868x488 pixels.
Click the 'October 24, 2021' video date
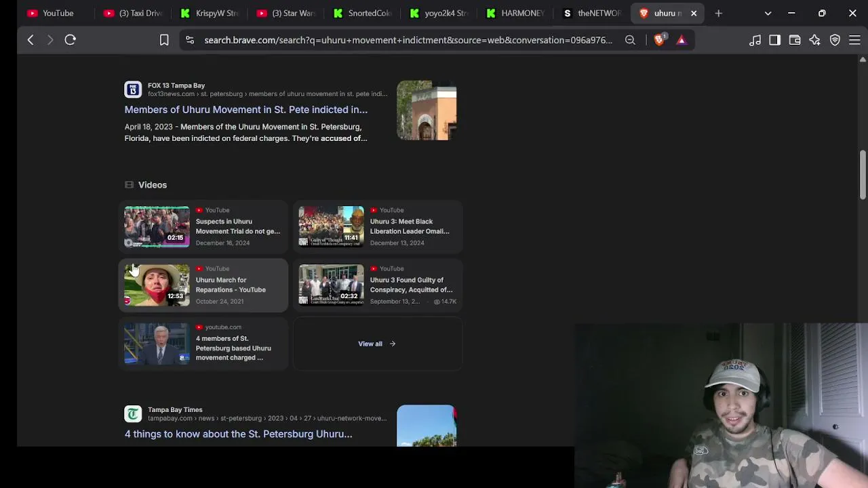(x=220, y=302)
